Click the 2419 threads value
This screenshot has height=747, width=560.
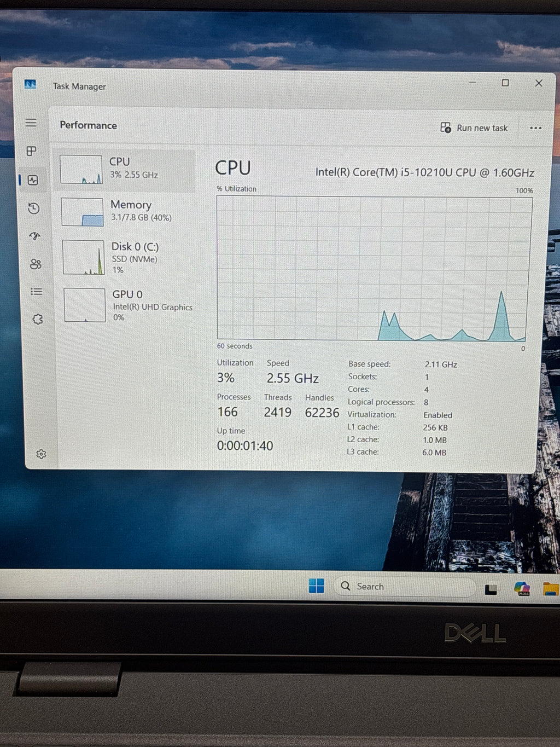[277, 412]
